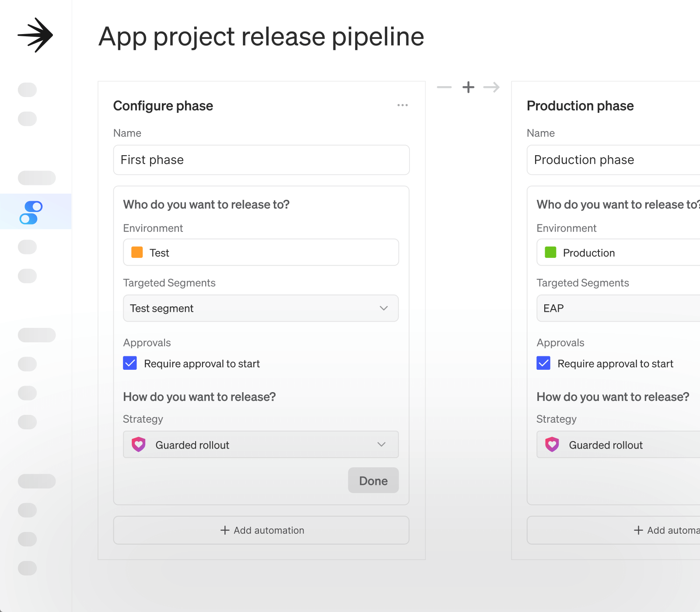This screenshot has width=700, height=612.
Task: Open the three-dots menu on Configure phase
Action: click(402, 105)
